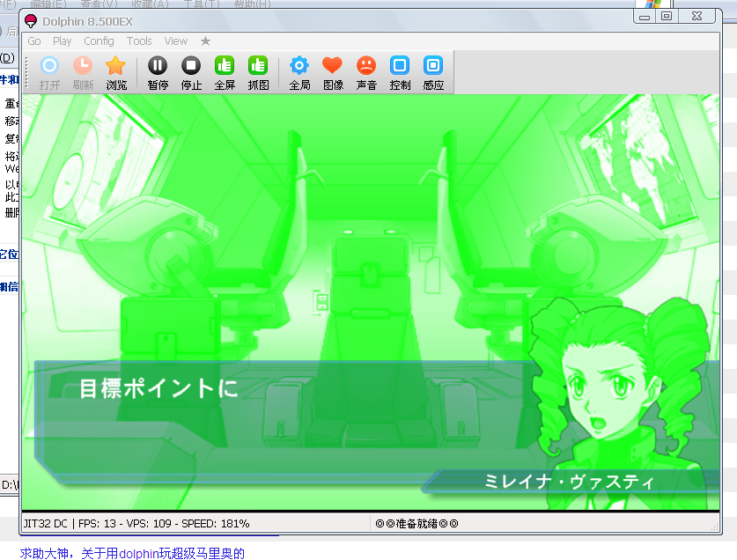Open graphics settings via the 图像 heart icon
737x560 pixels.
tap(333, 72)
